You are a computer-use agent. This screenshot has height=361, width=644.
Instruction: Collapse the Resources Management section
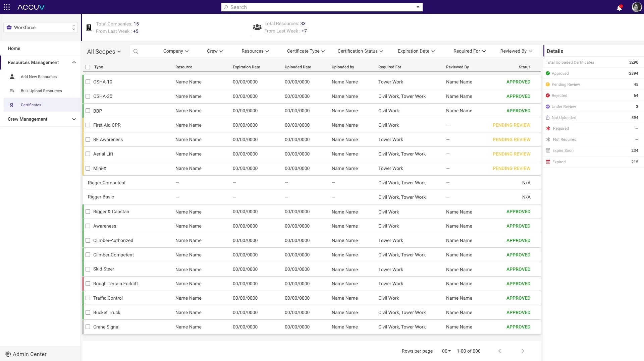click(x=40, y=62)
